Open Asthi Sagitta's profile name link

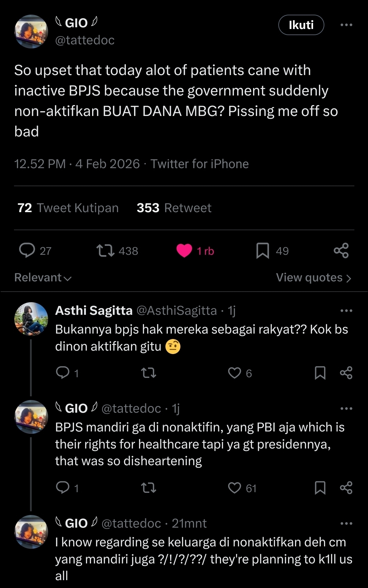pyautogui.click(x=94, y=311)
